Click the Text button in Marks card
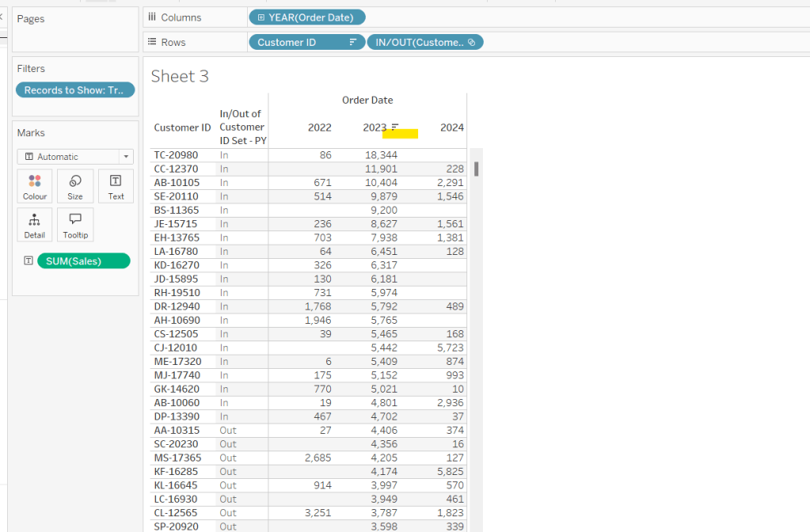This screenshot has width=810, height=532. (116, 186)
